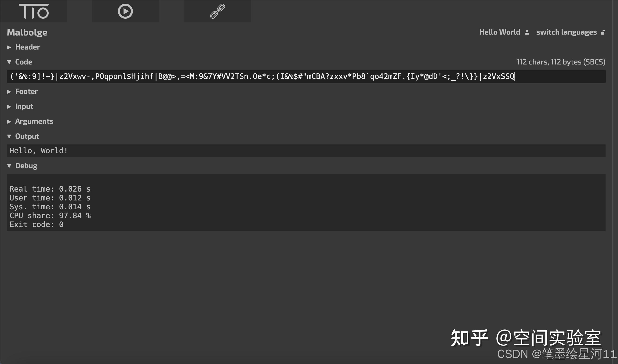The width and height of the screenshot is (618, 364).
Task: Generate a permalink using the link icon
Action: point(217,11)
